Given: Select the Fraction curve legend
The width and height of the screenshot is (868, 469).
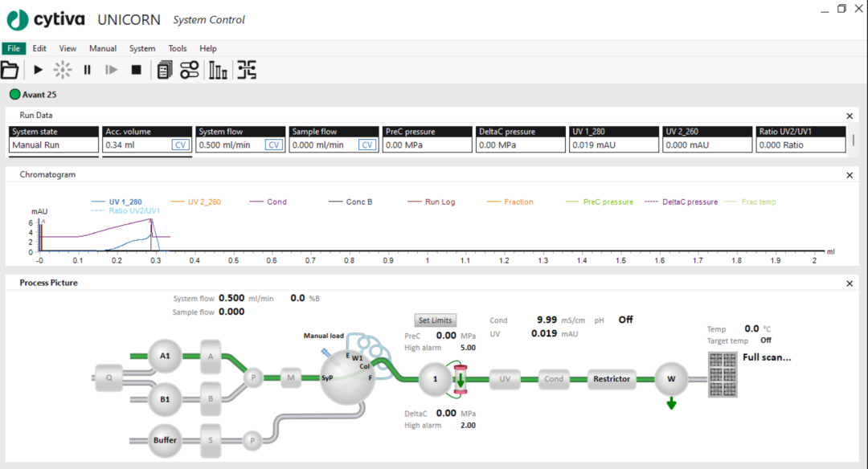Looking at the screenshot, I should tap(510, 202).
